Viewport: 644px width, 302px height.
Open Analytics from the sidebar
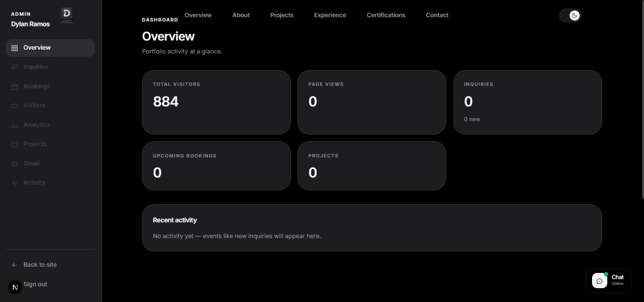(37, 125)
